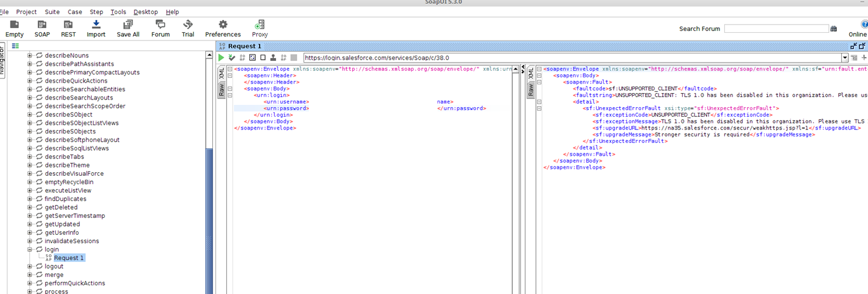Click the third SOAP icon in request toolbar
The height and width of the screenshot is (294, 868).
tap(242, 57)
